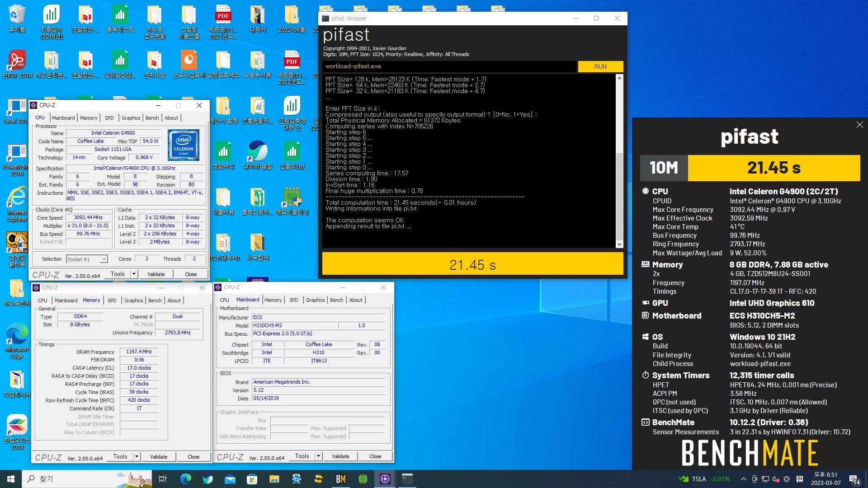868x488 pixels.
Task: Switch to BenchMate in the taskbar
Action: (340, 479)
